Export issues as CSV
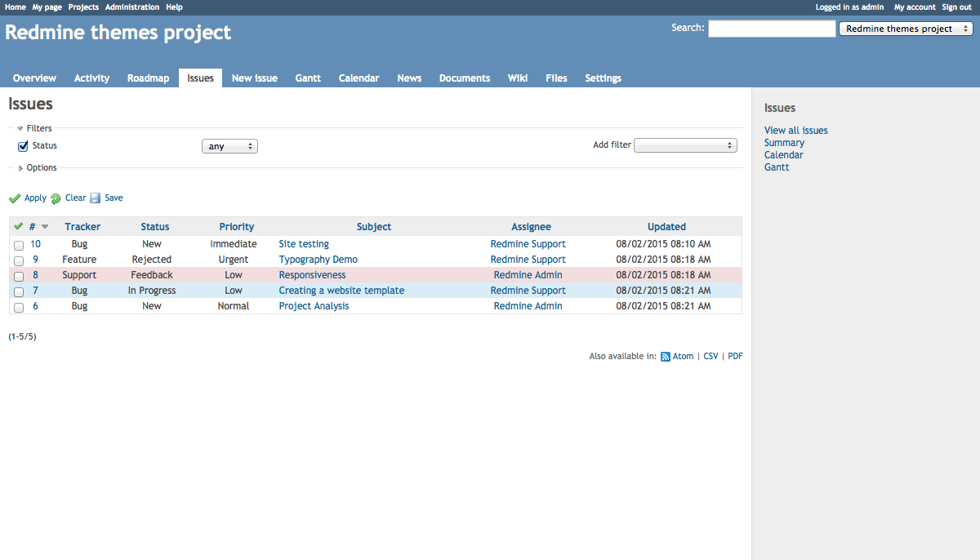The height and width of the screenshot is (560, 980). (x=710, y=357)
